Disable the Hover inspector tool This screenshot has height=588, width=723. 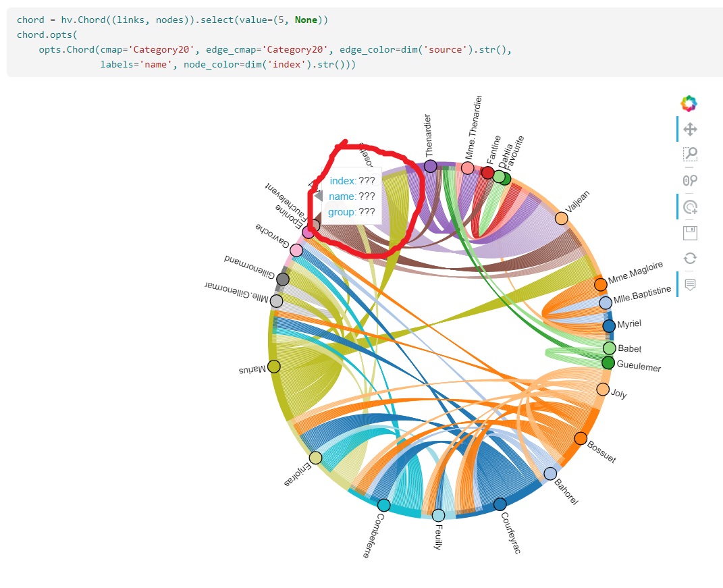click(x=690, y=284)
